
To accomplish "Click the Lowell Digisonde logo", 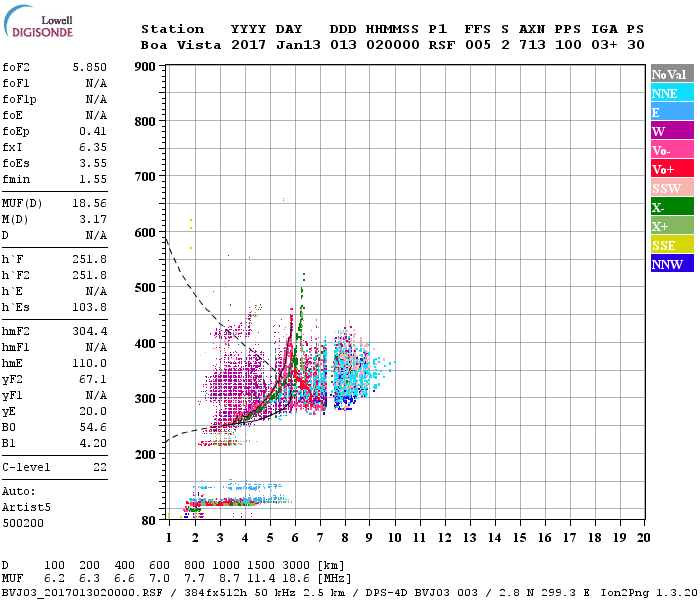I will [x=38, y=21].
